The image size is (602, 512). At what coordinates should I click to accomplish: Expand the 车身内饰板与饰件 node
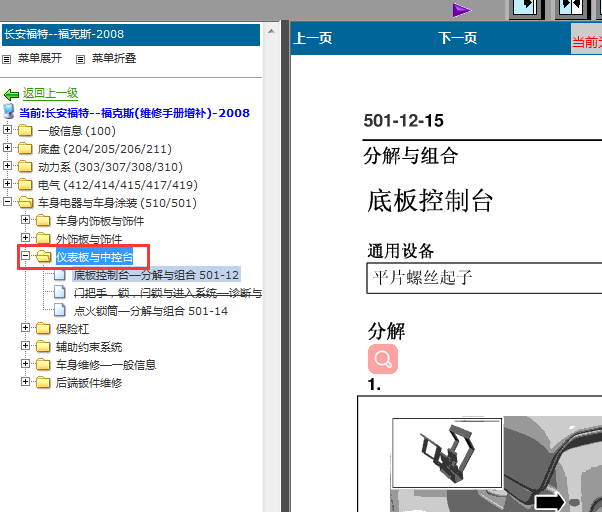(x=25, y=220)
